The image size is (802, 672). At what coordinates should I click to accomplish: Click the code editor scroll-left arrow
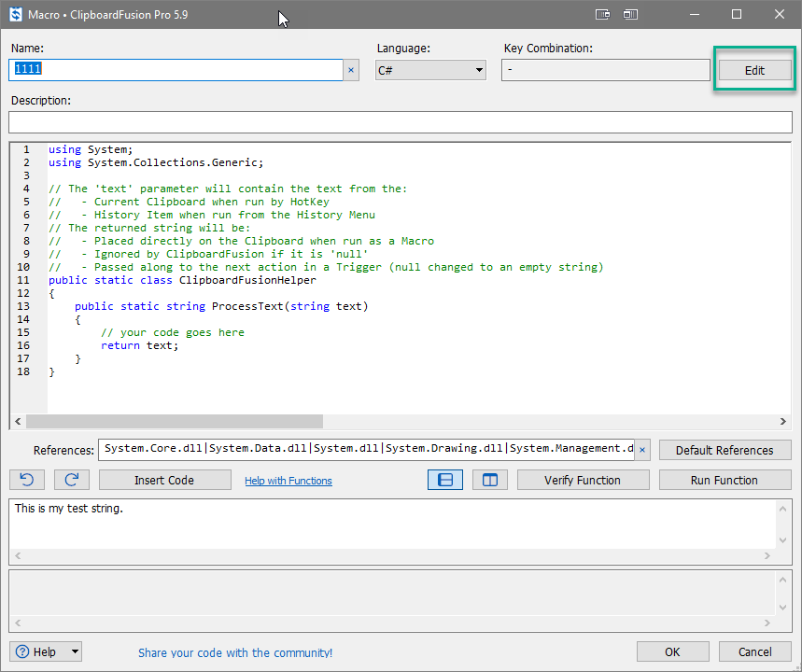pos(18,422)
